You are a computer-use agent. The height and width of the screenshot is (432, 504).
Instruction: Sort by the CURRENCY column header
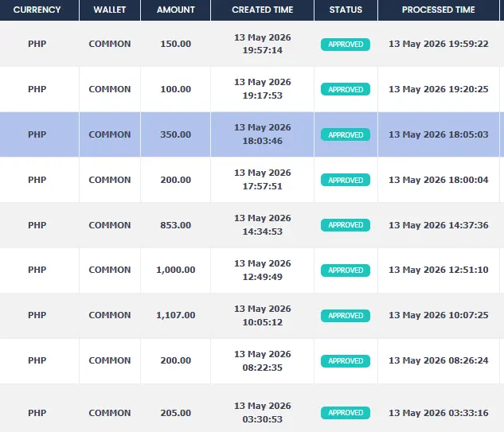coord(37,10)
